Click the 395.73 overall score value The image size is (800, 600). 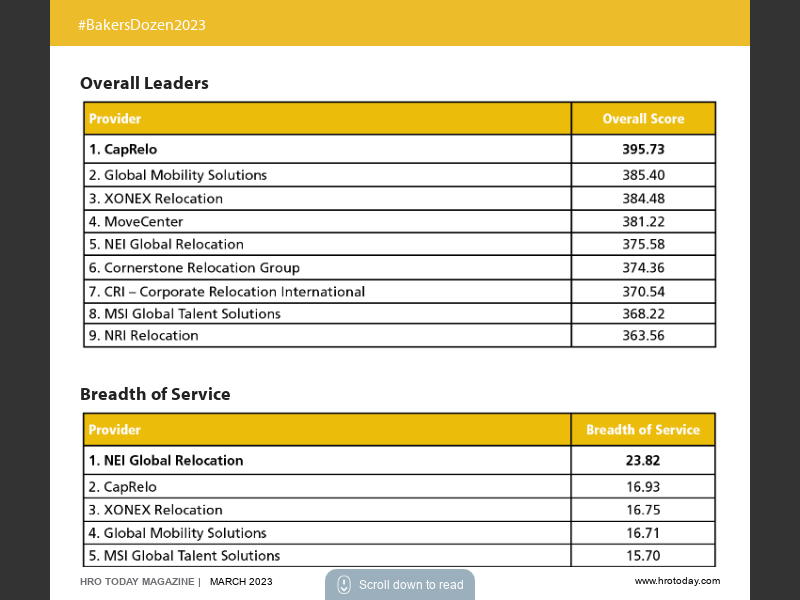coord(643,149)
